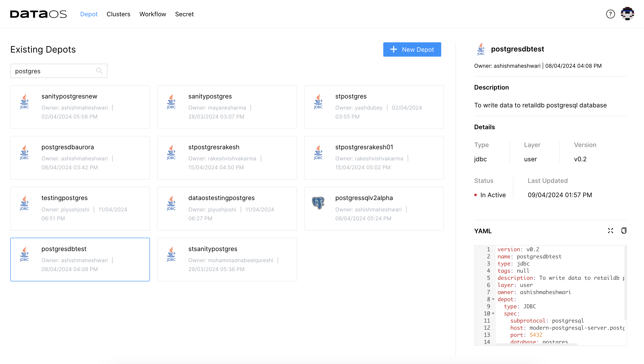Screen dimensions: 644x364
Task: Click YAML line owner: ashishmaheshwari
Action: point(534,292)
